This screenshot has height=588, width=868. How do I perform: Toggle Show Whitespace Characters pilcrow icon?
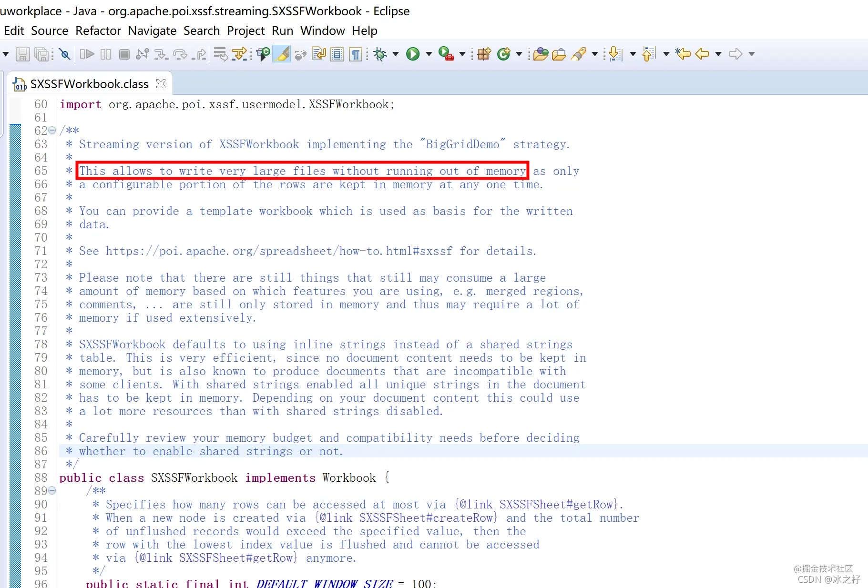coord(356,54)
